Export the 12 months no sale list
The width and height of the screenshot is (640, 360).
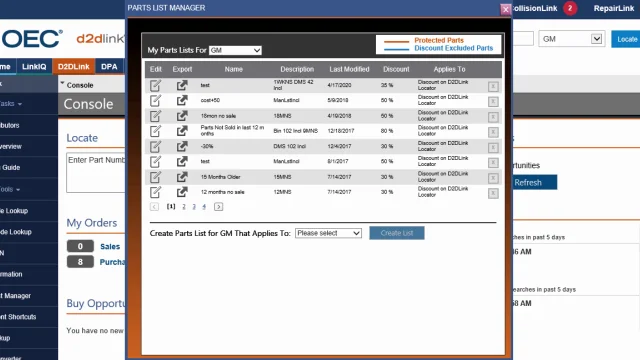pyautogui.click(x=182, y=192)
